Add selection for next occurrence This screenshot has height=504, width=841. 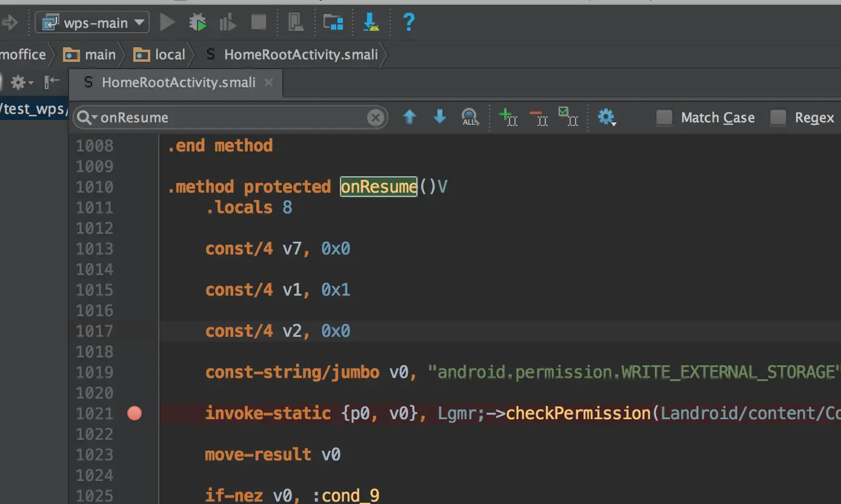(508, 116)
